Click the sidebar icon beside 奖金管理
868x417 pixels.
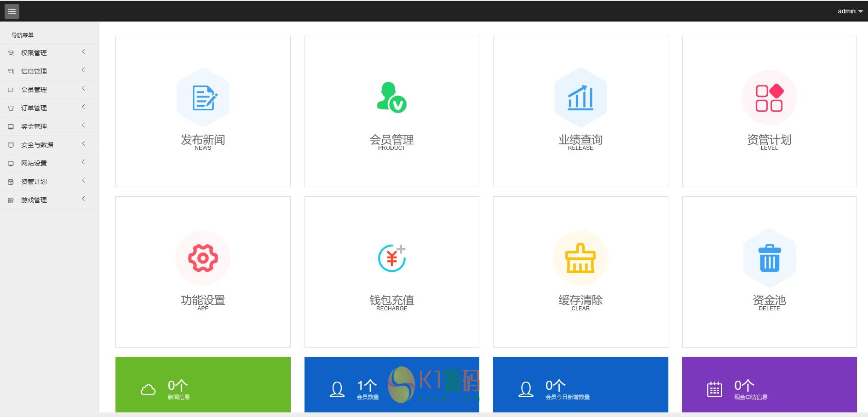11,126
